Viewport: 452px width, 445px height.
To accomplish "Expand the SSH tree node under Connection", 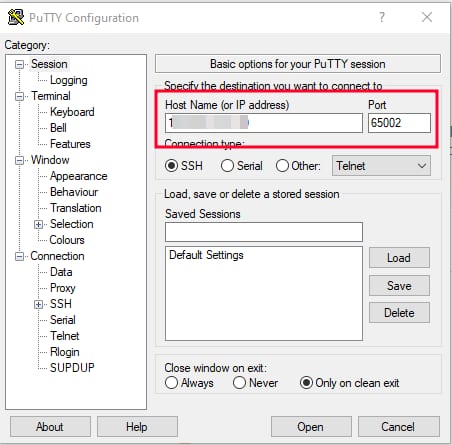I will 38,304.
